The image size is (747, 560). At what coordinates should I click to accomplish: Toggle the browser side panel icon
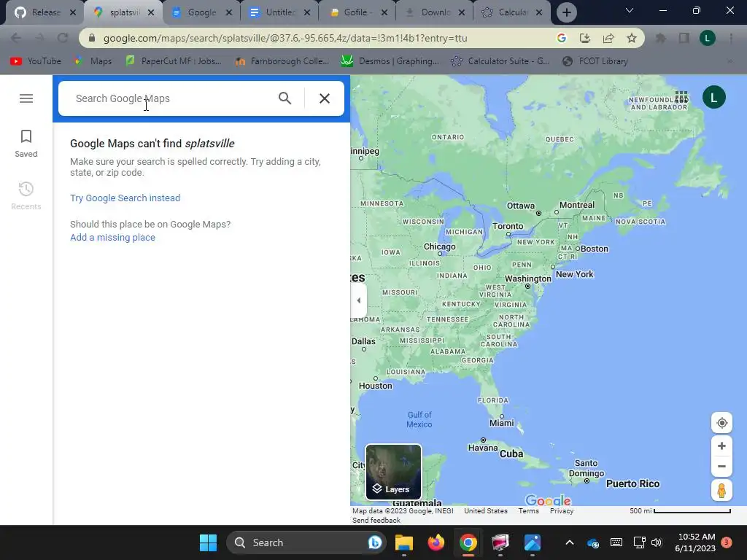coord(684,38)
